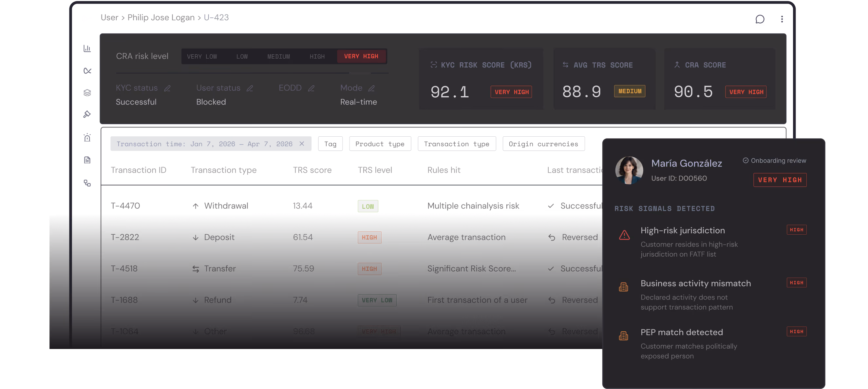Image resolution: width=868 pixels, height=389 pixels.
Task: Select the gavel rules sidebar icon
Action: pyautogui.click(x=87, y=114)
